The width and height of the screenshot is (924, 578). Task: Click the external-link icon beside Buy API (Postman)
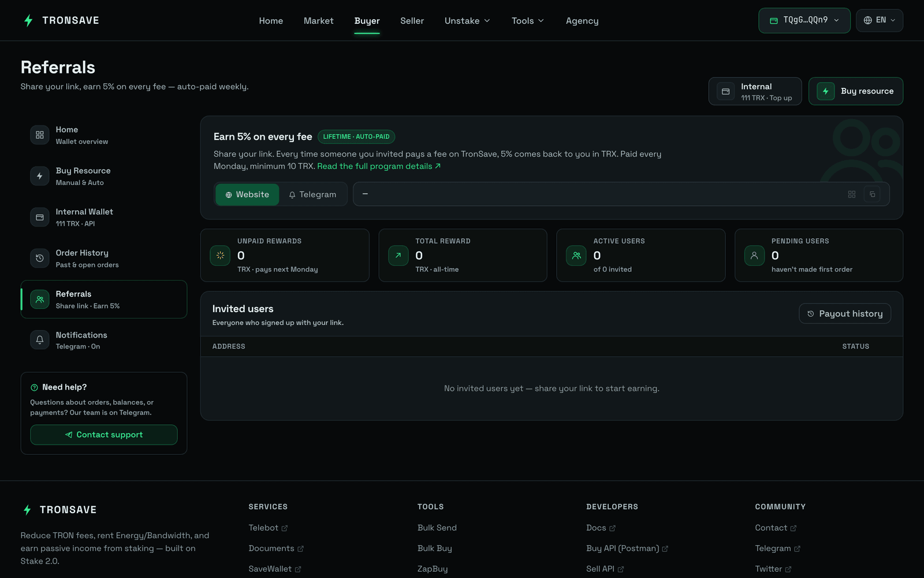point(665,549)
